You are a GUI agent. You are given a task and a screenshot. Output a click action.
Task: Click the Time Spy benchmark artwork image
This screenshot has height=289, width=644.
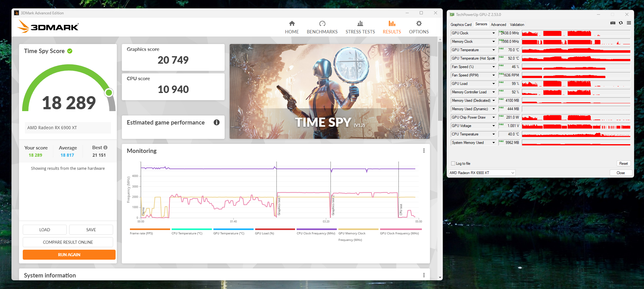[x=330, y=91]
